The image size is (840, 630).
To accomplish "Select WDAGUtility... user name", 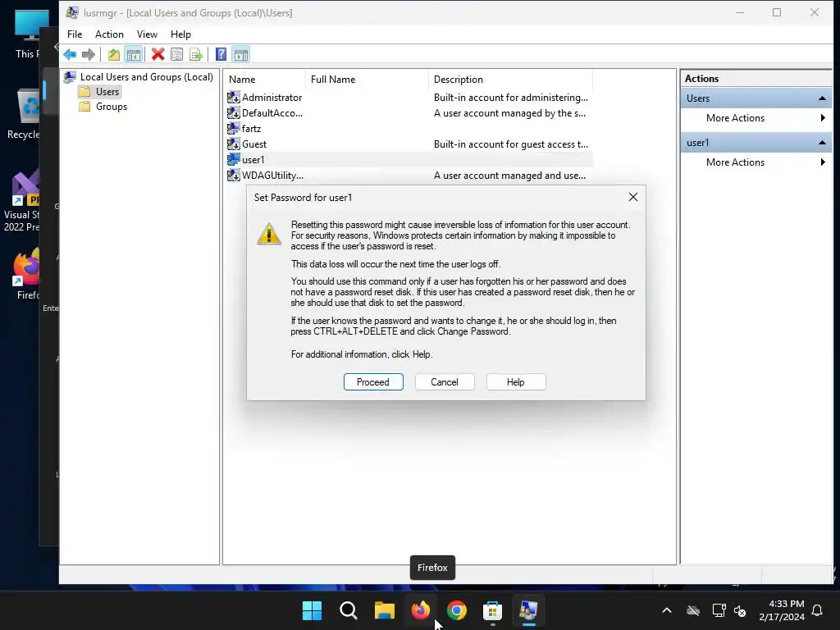I will pyautogui.click(x=272, y=176).
